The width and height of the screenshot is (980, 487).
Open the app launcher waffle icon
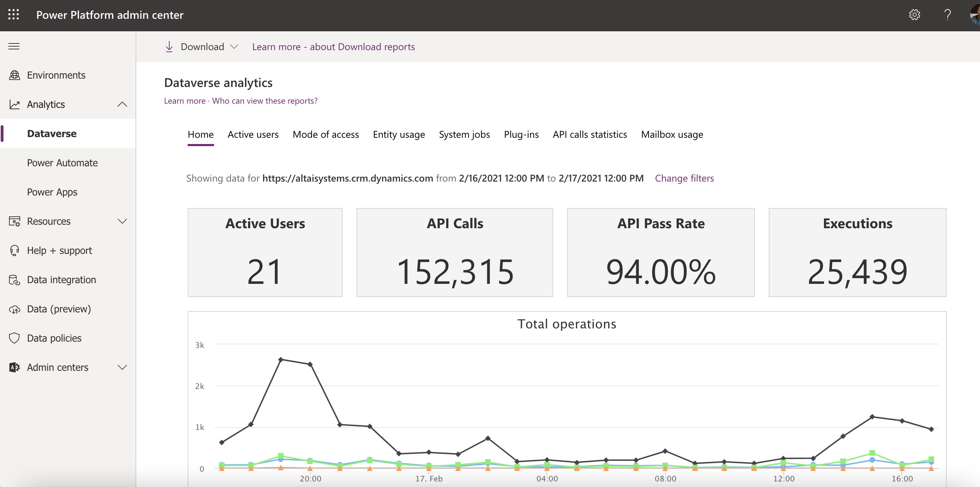(x=14, y=15)
